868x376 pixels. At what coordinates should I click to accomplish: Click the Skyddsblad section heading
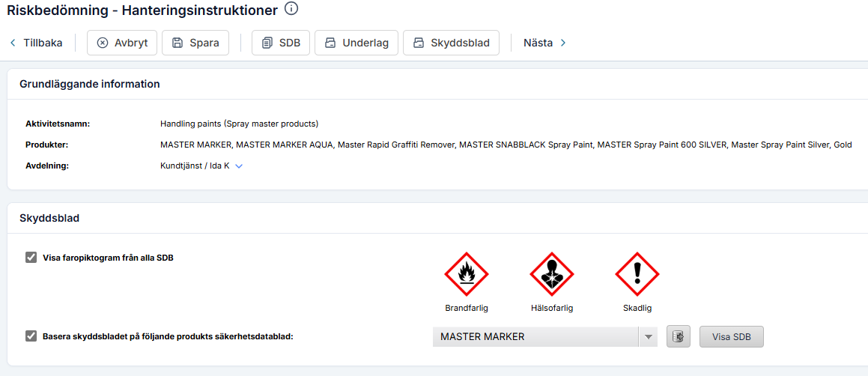coord(49,218)
